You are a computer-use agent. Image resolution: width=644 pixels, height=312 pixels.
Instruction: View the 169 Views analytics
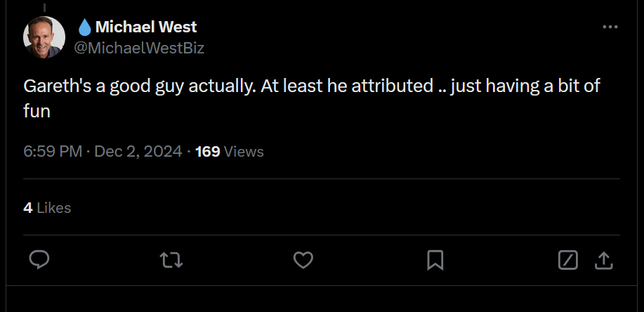tap(229, 151)
